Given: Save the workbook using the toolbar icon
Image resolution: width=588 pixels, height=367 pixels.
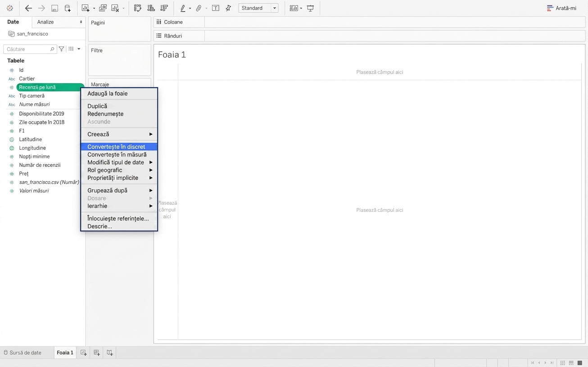Looking at the screenshot, I should pyautogui.click(x=54, y=8).
